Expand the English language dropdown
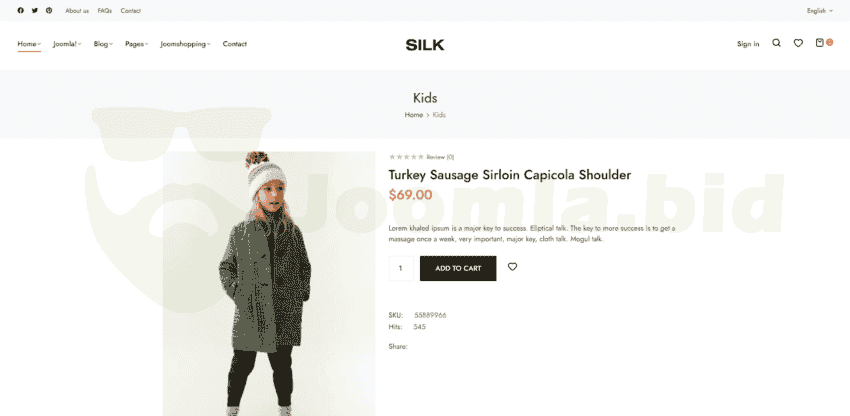This screenshot has height=416, width=850. pos(820,11)
